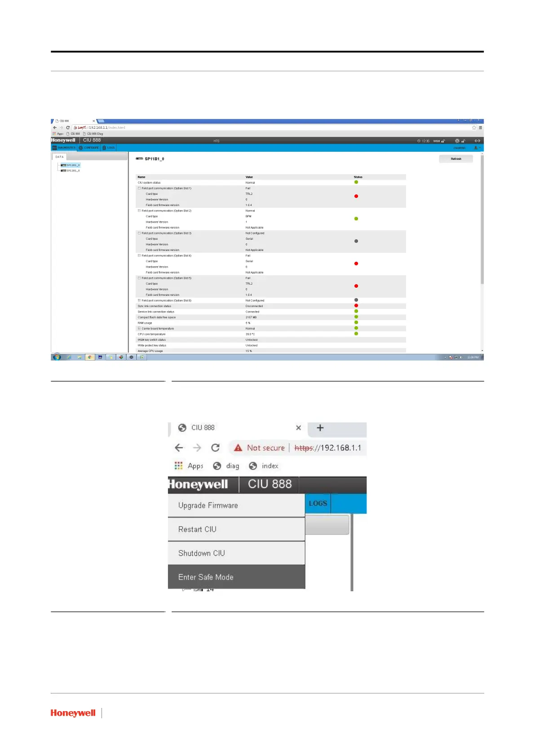The width and height of the screenshot is (535, 756).
Task: Select first SP11B1_0 tree node
Action: coord(71,165)
